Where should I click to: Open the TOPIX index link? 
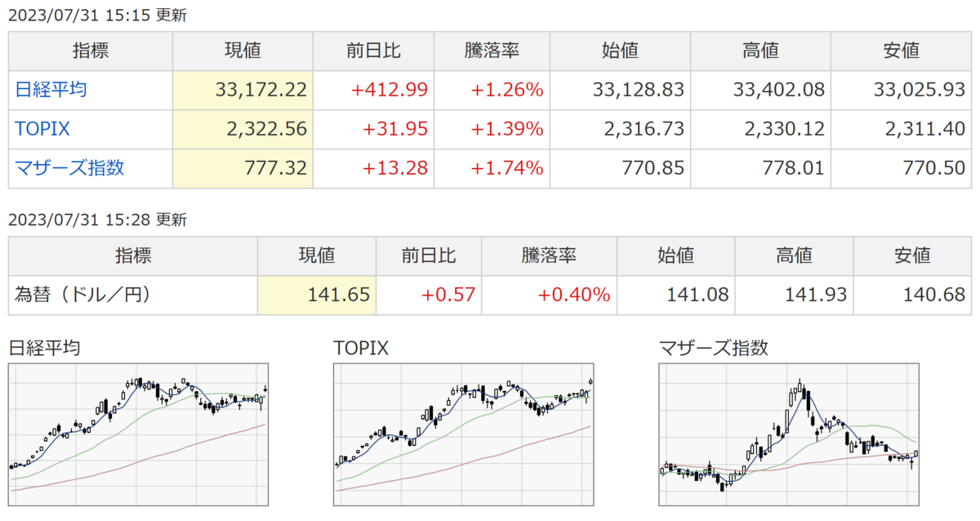pos(41,129)
